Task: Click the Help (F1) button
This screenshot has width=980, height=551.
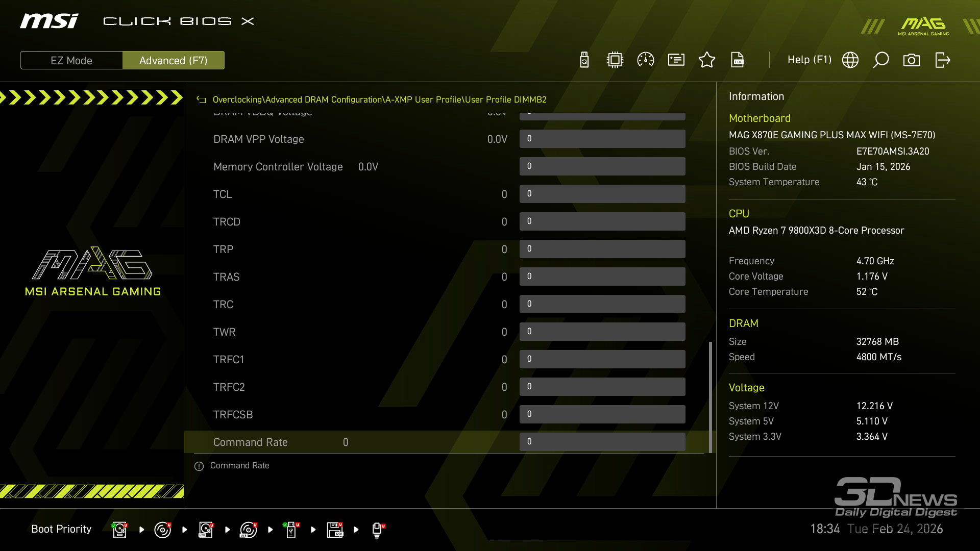Action: coord(809,60)
